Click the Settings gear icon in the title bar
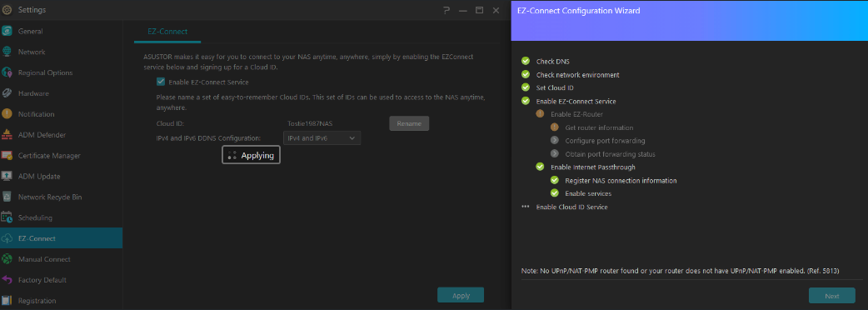 tap(7, 10)
